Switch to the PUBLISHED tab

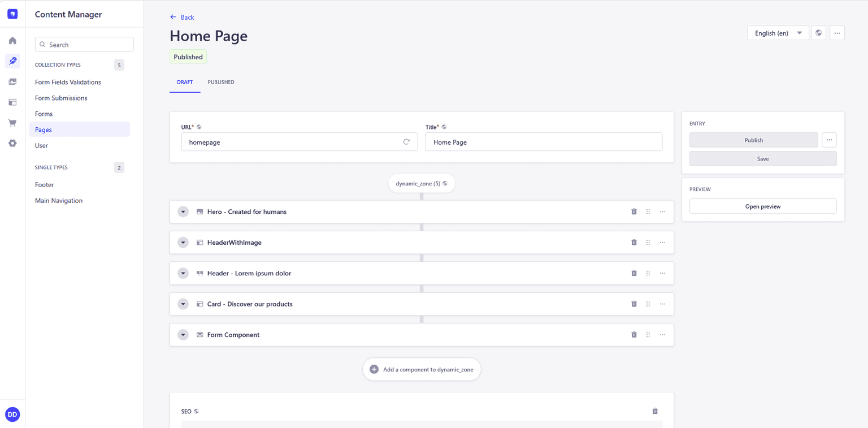point(221,82)
